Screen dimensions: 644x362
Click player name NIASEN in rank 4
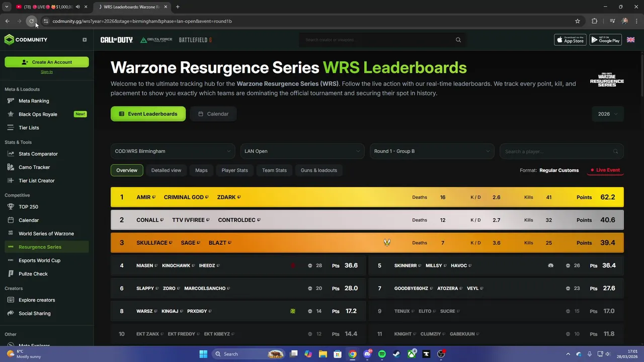click(144, 265)
